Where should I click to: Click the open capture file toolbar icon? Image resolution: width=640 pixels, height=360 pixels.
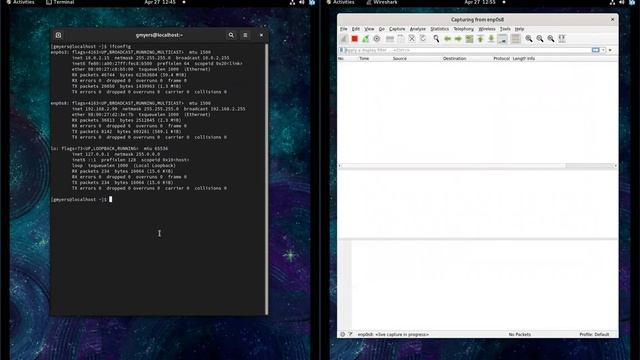(390, 39)
